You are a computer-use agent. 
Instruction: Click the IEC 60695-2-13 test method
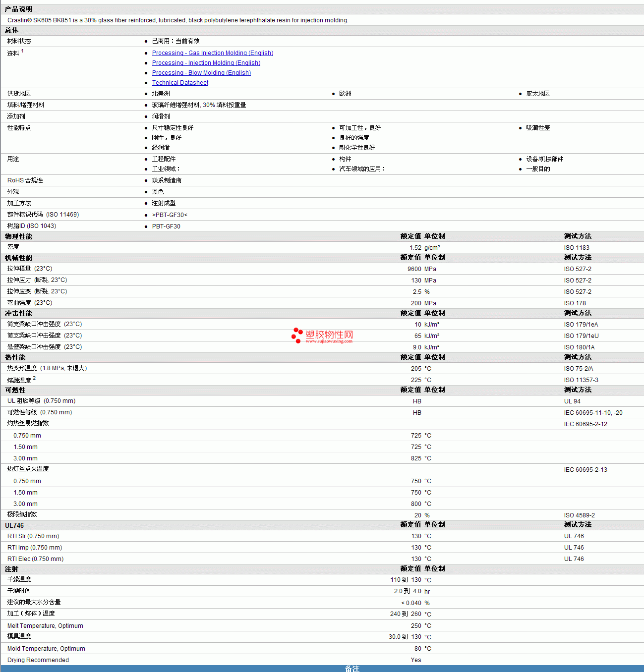point(585,470)
